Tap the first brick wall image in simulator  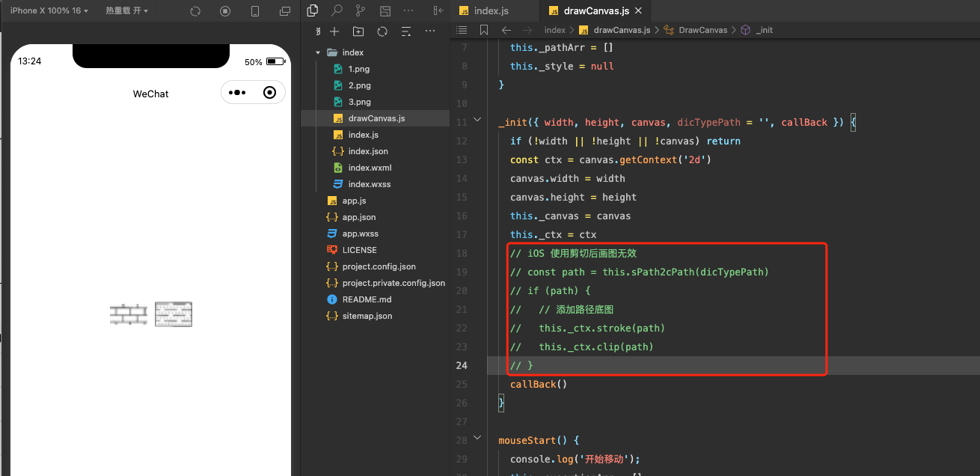point(128,314)
